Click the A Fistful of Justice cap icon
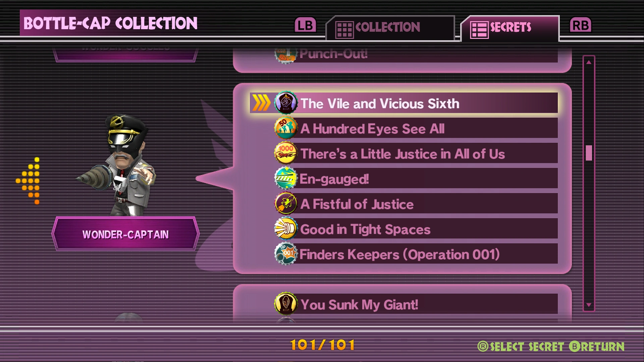644x362 pixels. click(286, 203)
